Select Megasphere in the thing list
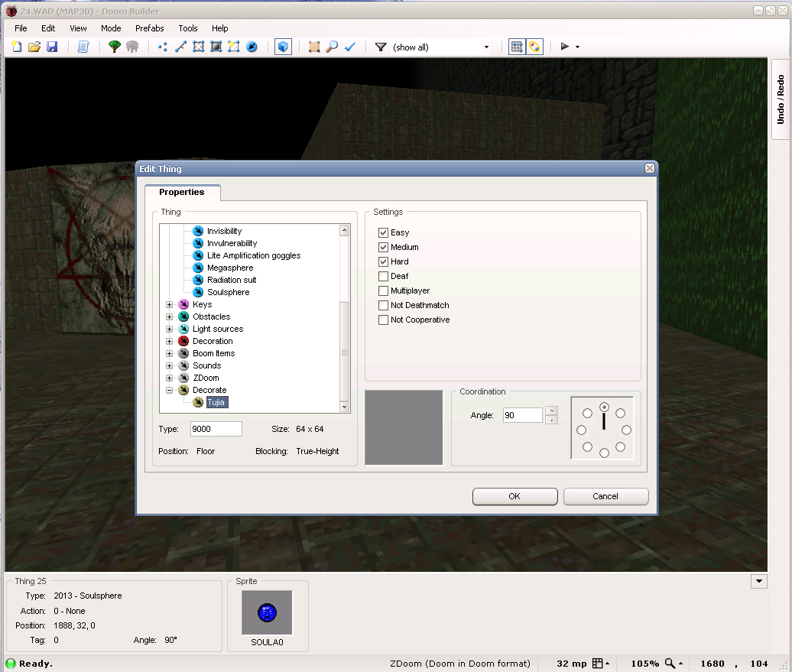792x672 pixels. pos(230,268)
